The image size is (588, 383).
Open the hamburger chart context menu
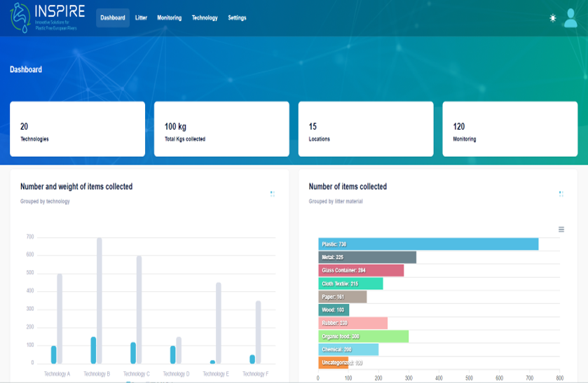pyautogui.click(x=561, y=230)
